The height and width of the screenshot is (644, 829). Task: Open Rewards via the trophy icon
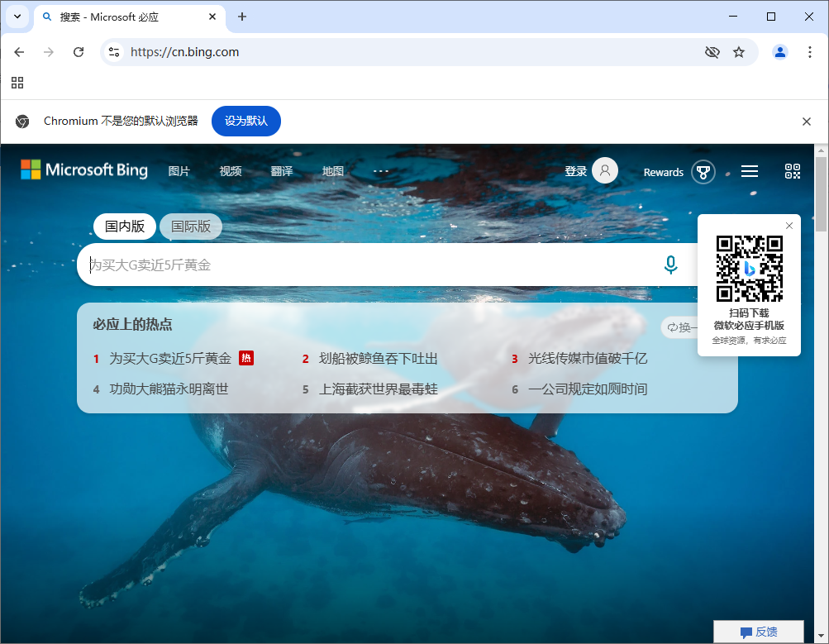(703, 171)
